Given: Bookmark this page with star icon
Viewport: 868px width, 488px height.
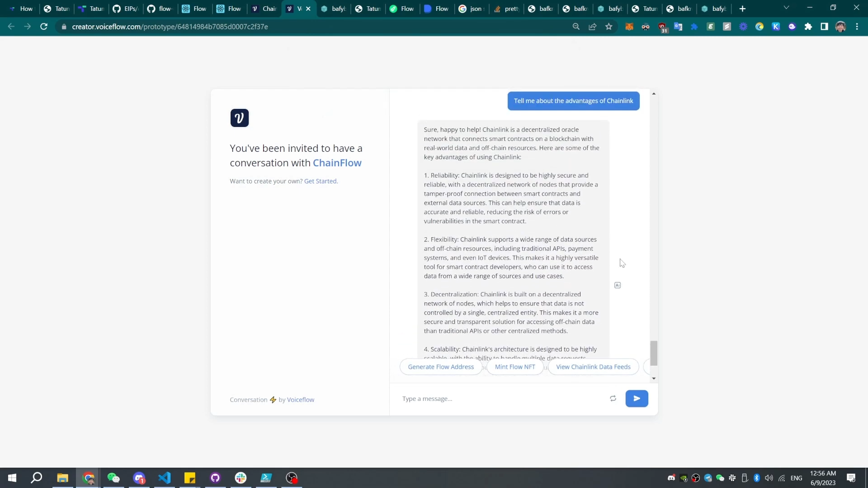Looking at the screenshot, I should click(x=609, y=27).
